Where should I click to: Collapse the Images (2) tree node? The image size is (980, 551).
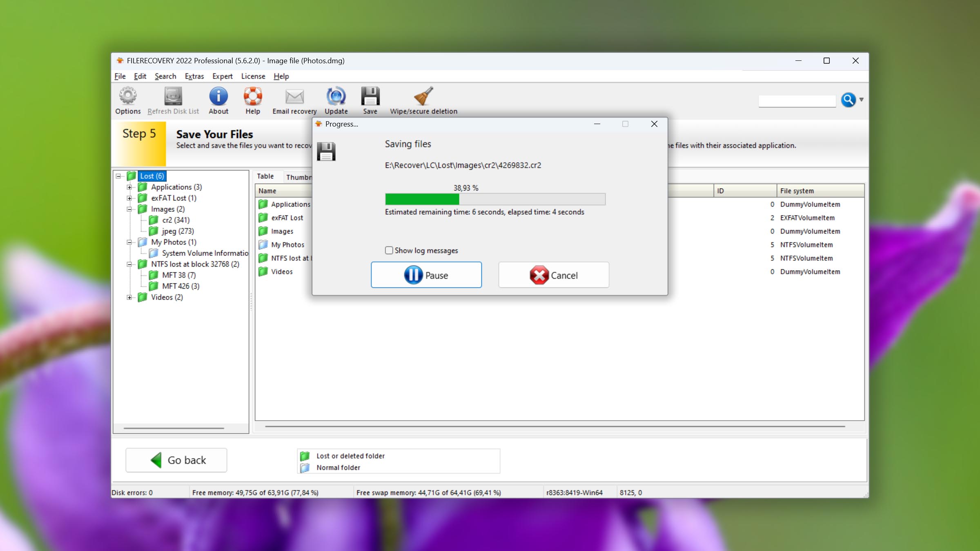(129, 209)
